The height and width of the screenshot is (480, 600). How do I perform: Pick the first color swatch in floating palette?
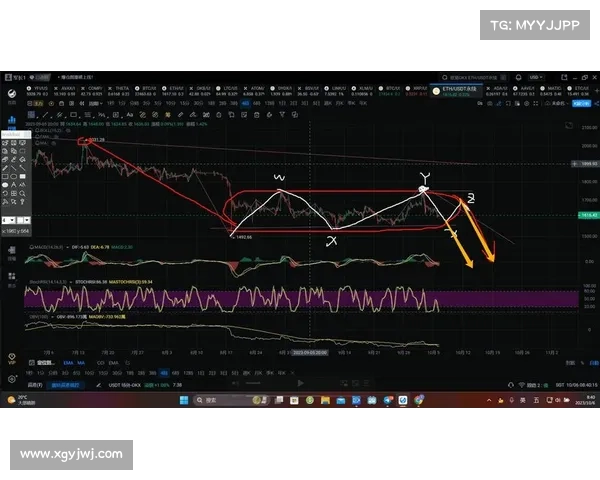tap(20, 220)
